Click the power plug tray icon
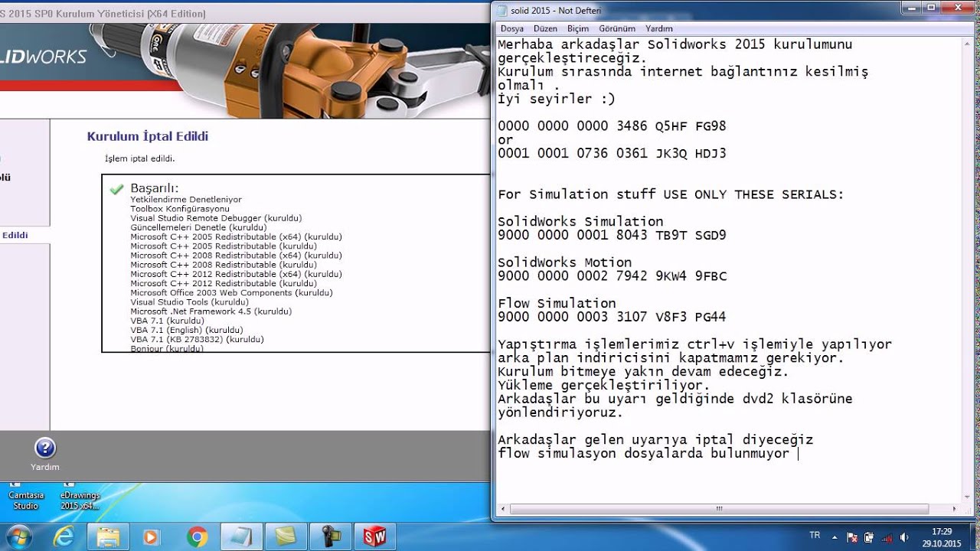Viewport: 980px width, 551px height. [869, 536]
